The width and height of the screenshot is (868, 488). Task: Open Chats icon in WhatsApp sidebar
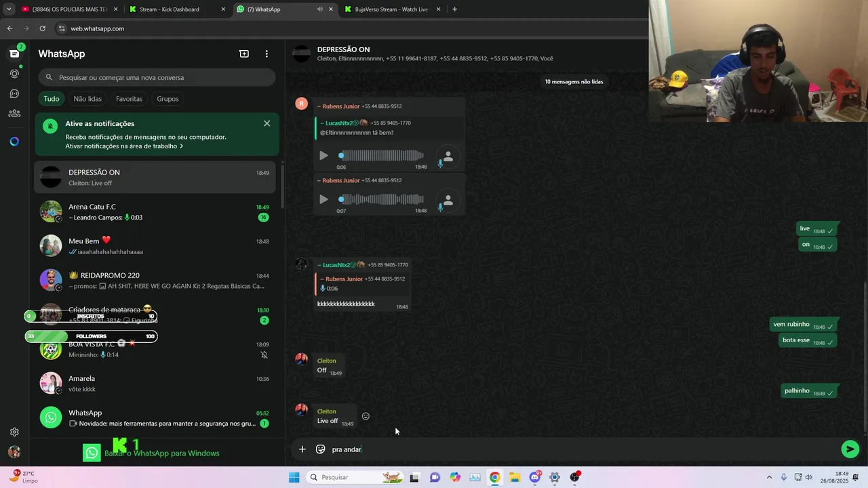14,54
